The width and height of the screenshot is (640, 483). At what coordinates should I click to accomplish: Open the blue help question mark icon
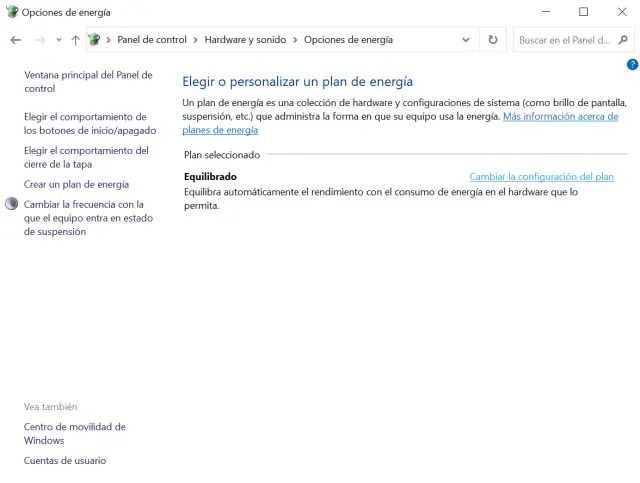(632, 64)
